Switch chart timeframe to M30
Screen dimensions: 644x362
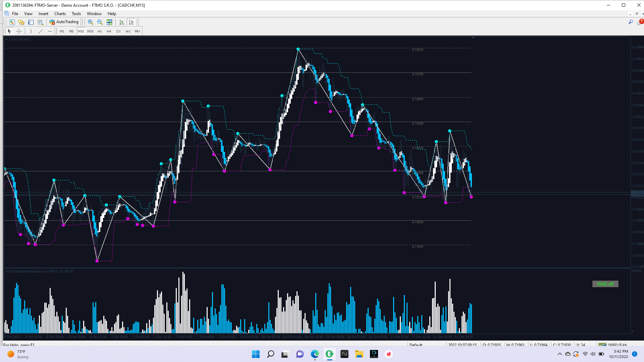coord(90,31)
